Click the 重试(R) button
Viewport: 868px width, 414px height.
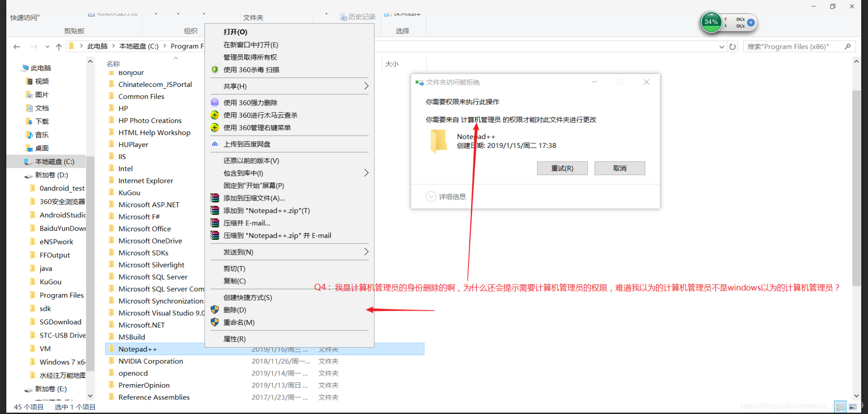(562, 168)
